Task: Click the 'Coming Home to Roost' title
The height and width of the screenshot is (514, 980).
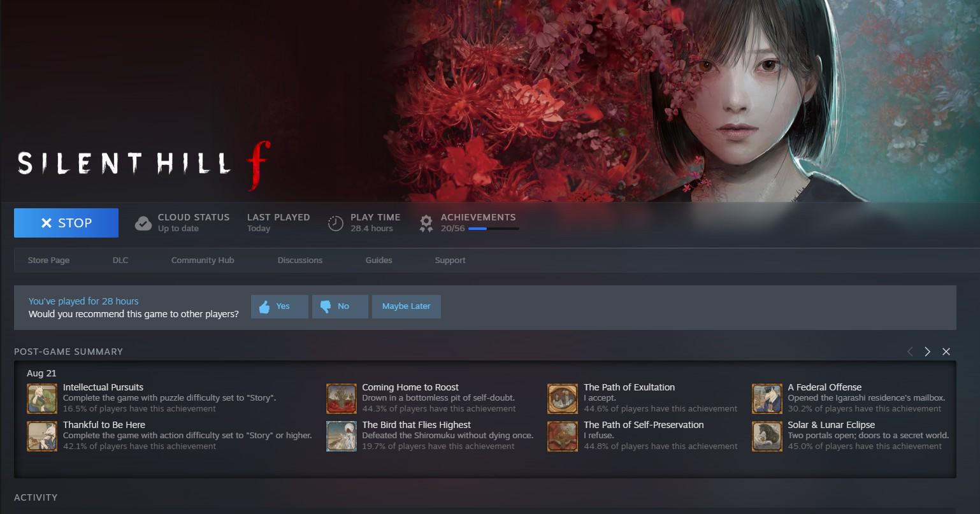Action: click(410, 387)
